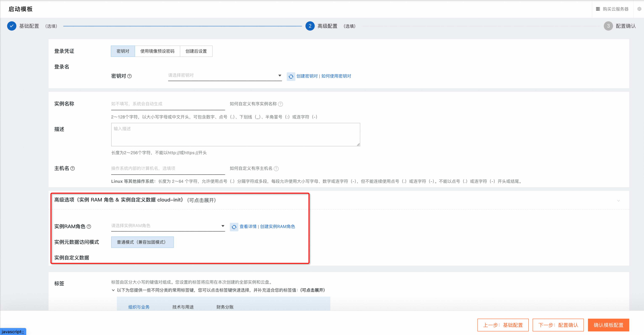Click the help icon beside 密钥对 label
The height and width of the screenshot is (335, 644).
pos(130,76)
